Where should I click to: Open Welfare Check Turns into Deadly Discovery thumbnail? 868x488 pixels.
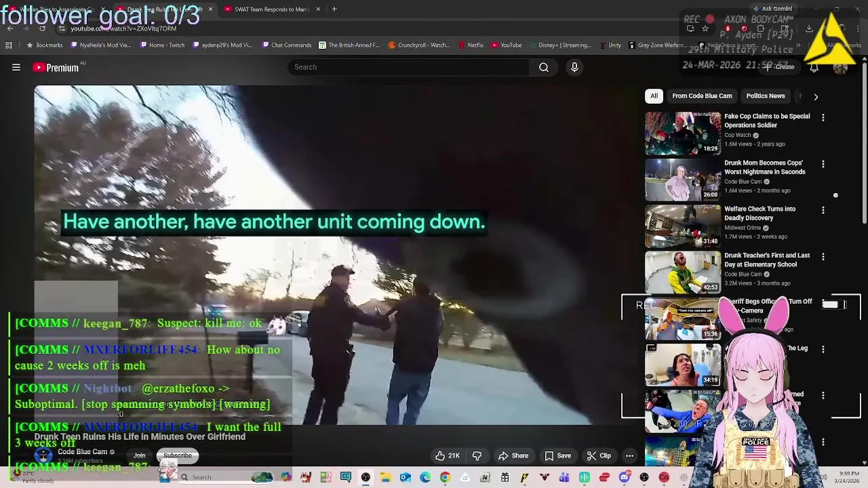[683, 226]
